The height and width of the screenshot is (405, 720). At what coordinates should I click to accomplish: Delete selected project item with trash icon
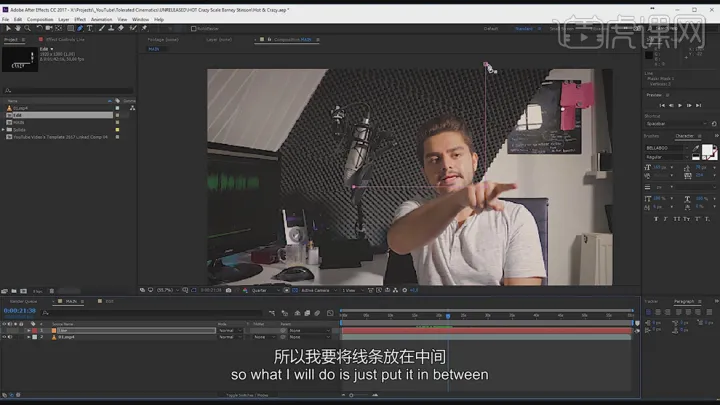(51, 291)
